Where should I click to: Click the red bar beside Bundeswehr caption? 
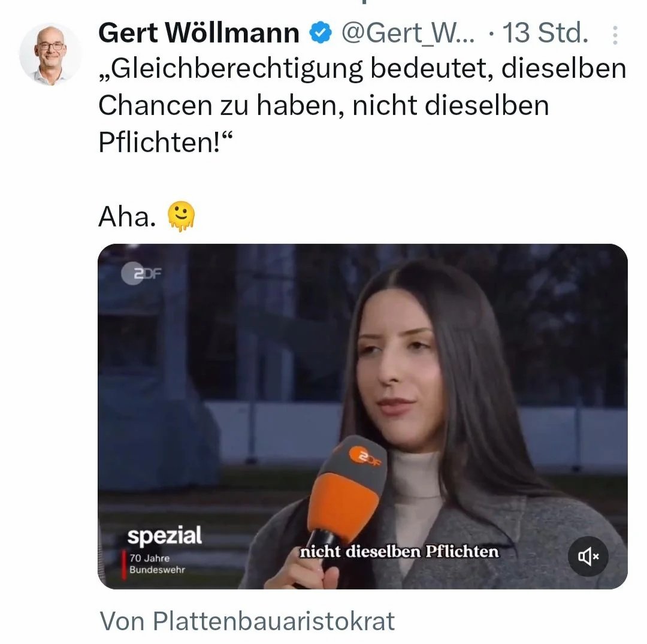[x=123, y=565]
